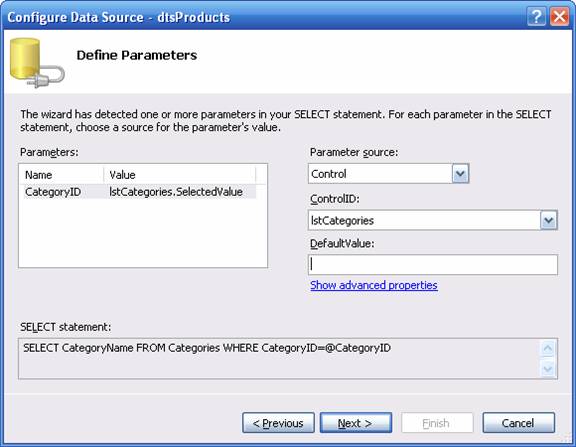Image resolution: width=576 pixels, height=447 pixels.
Task: Click the Value column header
Action: pyautogui.click(x=180, y=175)
